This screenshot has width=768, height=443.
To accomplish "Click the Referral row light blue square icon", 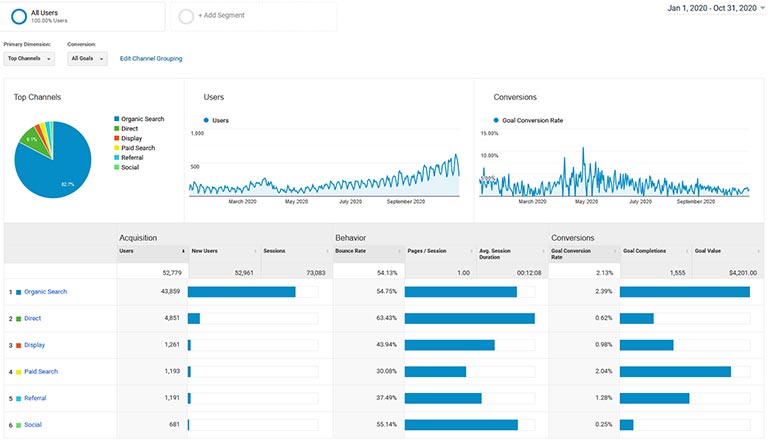I will 19,398.
